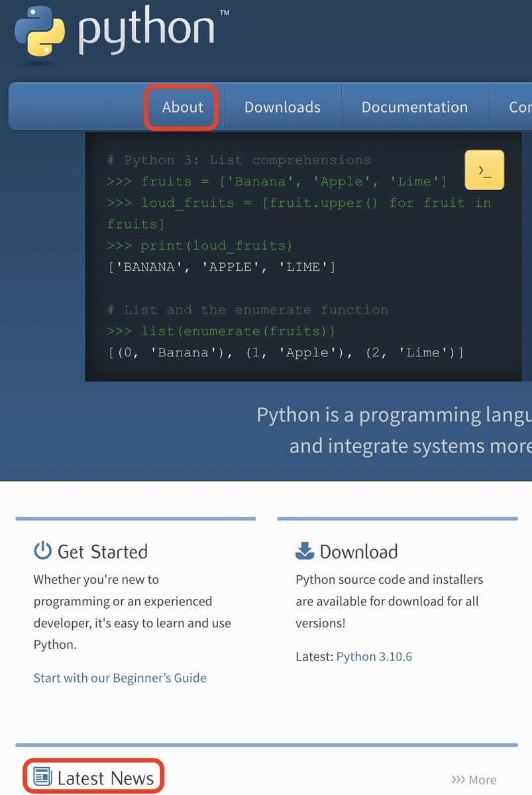The image size is (532, 795).
Task: Click the Get Started power icon
Action: [x=42, y=551]
